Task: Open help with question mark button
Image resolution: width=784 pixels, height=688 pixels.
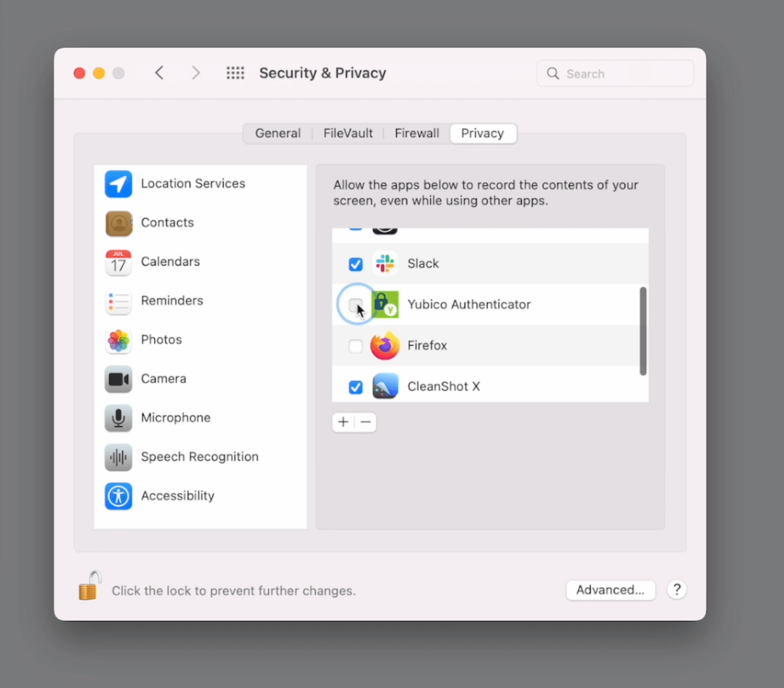Action: (677, 589)
